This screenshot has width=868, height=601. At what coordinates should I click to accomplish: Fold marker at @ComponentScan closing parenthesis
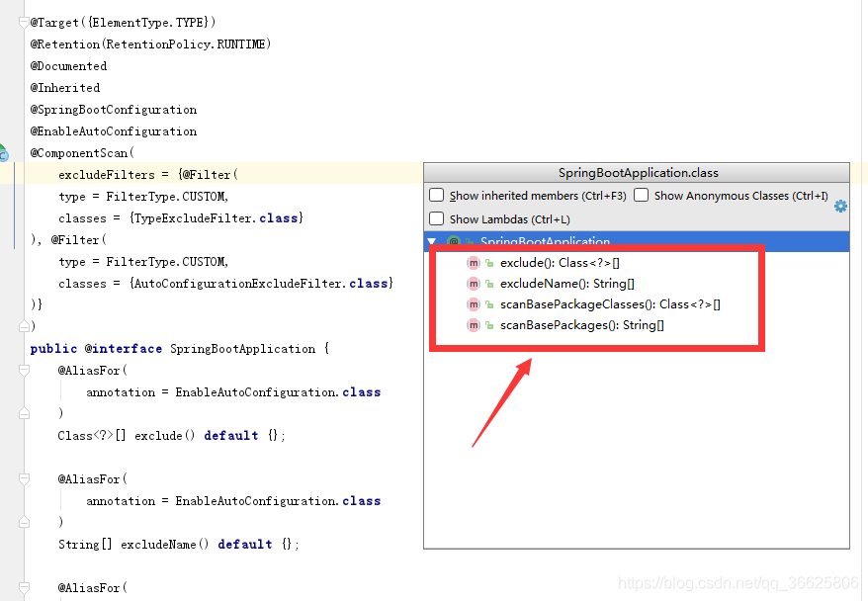[x=24, y=326]
